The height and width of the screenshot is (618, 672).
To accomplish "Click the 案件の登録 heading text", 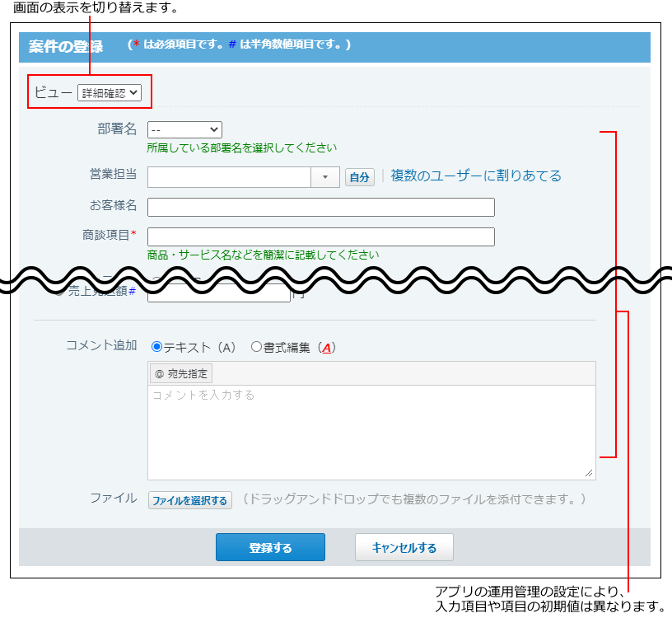I will click(66, 46).
